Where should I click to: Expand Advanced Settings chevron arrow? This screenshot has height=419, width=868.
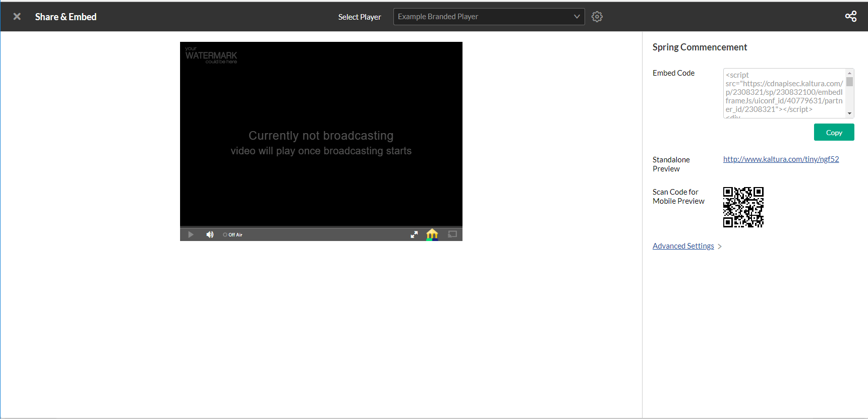pos(720,247)
